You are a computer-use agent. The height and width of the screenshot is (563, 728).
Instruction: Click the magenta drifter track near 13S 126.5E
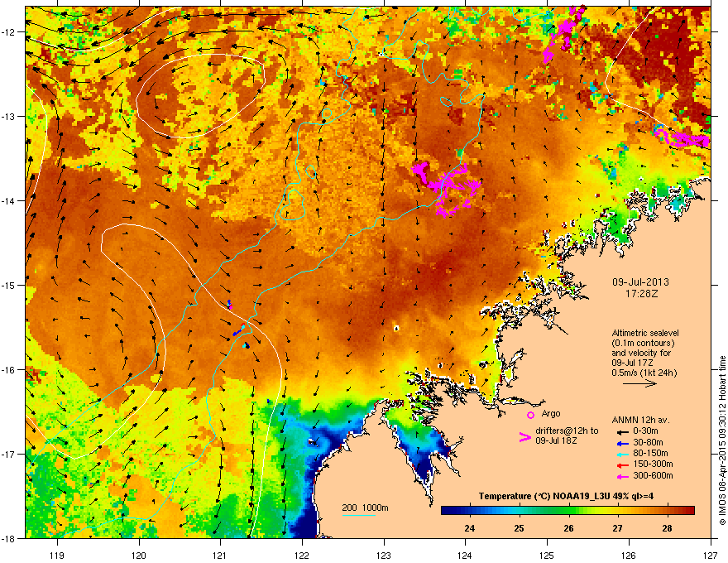point(682,138)
